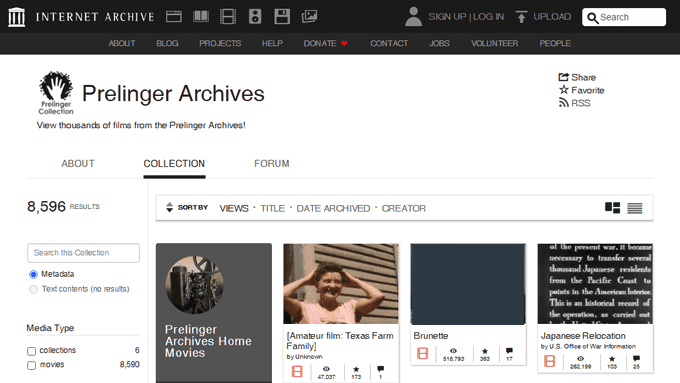Open the Audio speaker icon

255,17
